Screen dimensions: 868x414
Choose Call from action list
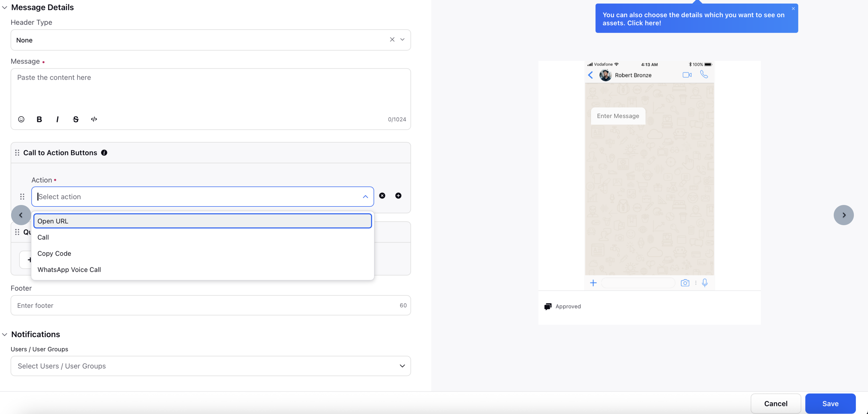(203, 237)
